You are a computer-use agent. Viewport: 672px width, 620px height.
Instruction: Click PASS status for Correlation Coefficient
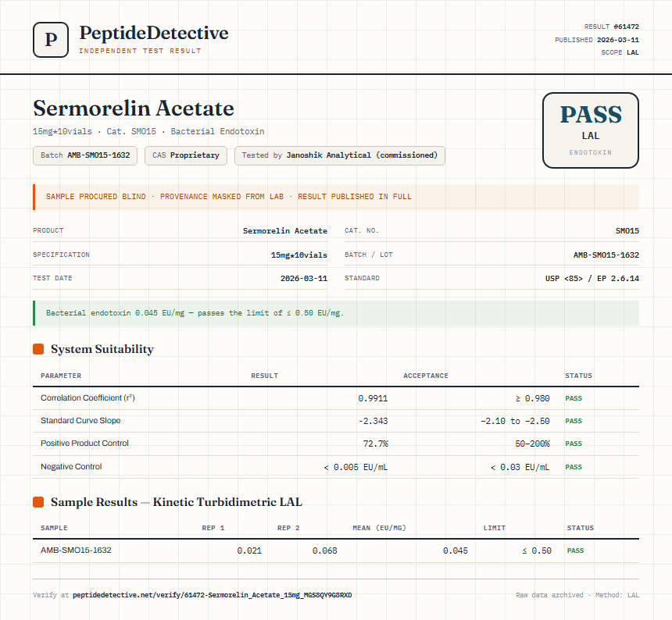pyautogui.click(x=574, y=398)
